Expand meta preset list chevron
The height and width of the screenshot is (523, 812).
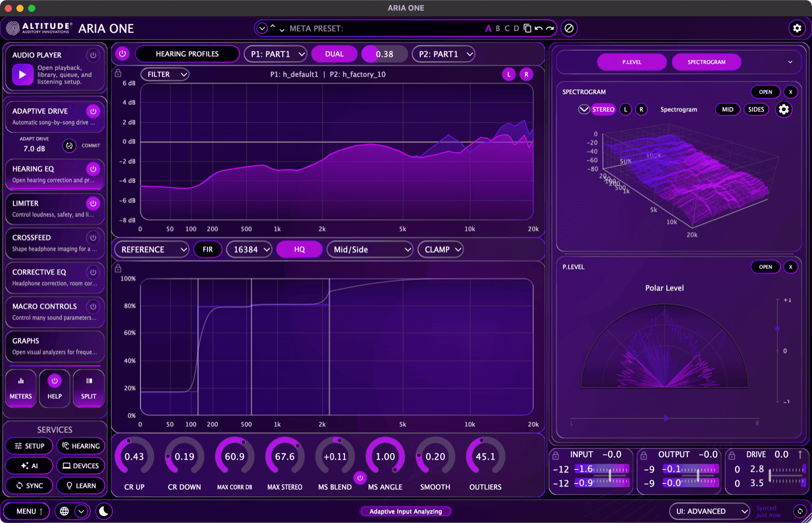pos(262,28)
